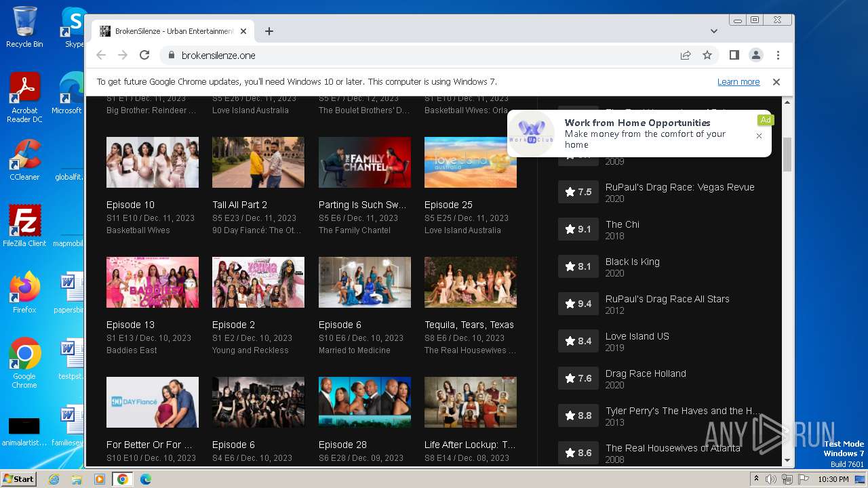The width and height of the screenshot is (868, 488).
Task: Close the Work from Home ad popup
Action: (759, 136)
